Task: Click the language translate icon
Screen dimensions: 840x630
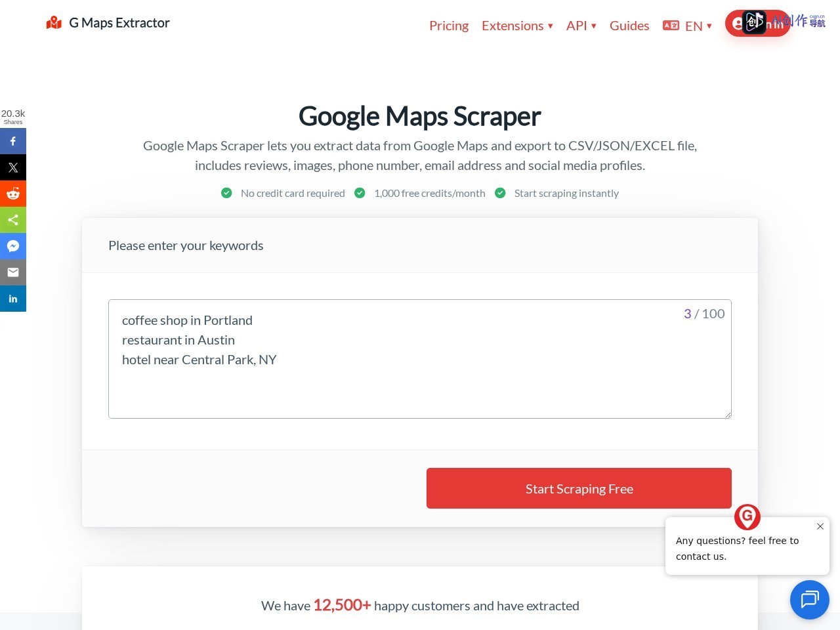Action: click(671, 26)
